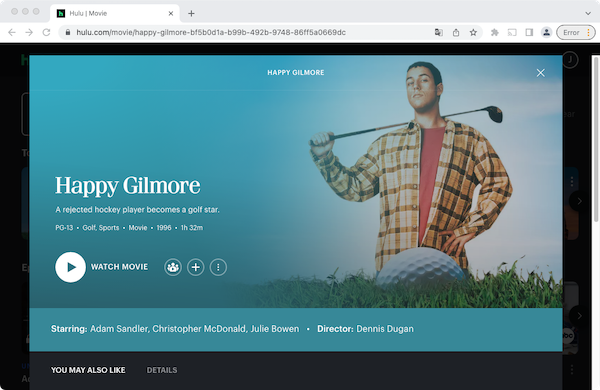
Task: Open the Chrome profile avatar
Action: (546, 33)
